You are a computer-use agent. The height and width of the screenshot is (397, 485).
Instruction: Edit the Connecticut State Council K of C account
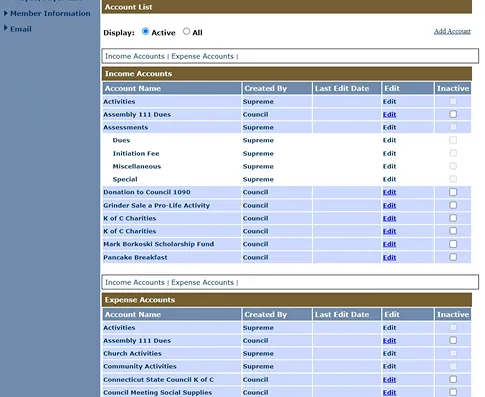(x=389, y=380)
